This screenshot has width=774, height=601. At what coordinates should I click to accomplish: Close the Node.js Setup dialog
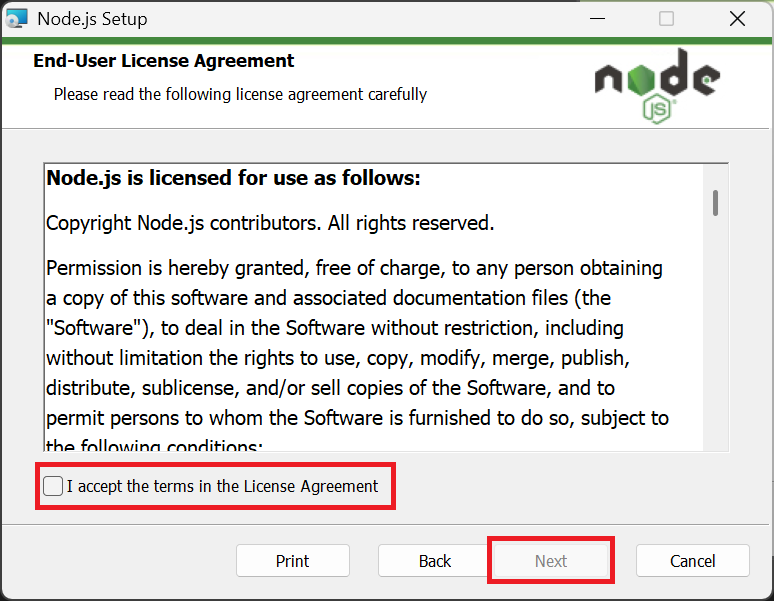tap(737, 18)
